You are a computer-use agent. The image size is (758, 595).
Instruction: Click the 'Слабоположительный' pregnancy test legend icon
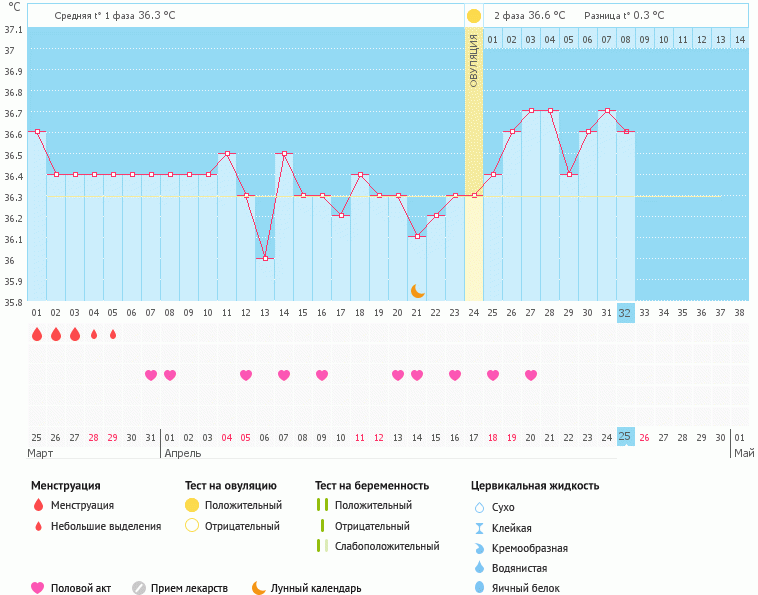click(322, 546)
